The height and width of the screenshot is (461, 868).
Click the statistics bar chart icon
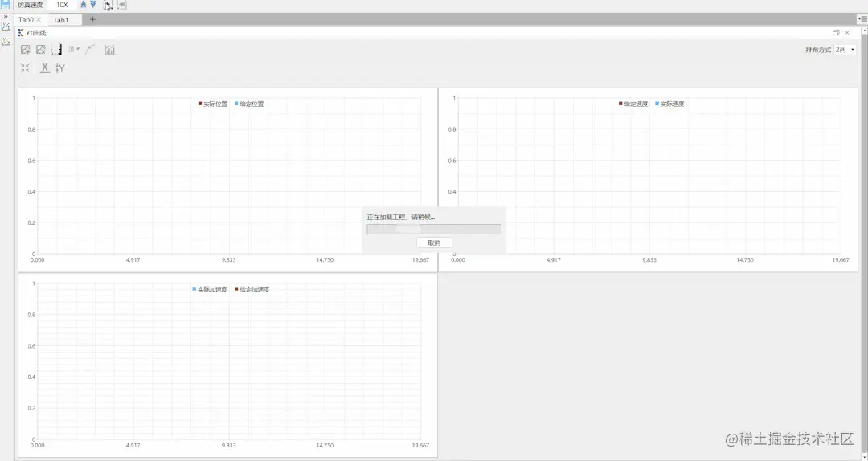pos(110,50)
